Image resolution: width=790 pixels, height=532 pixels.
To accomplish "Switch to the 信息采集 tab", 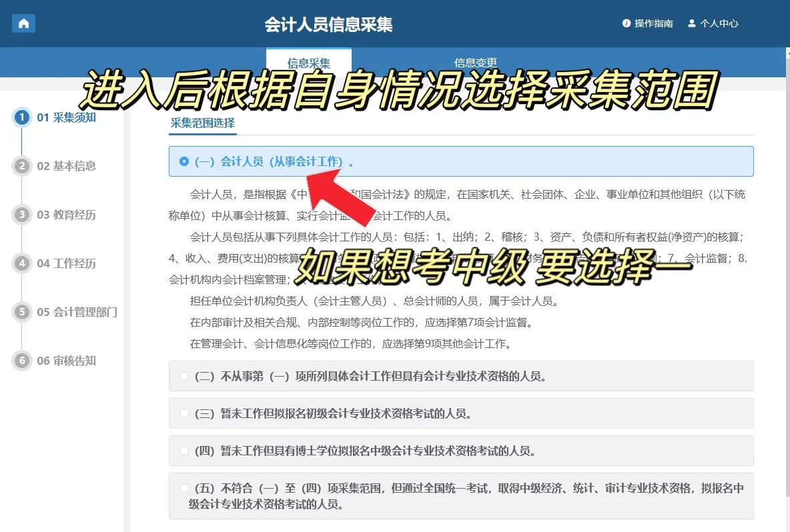I will [308, 63].
